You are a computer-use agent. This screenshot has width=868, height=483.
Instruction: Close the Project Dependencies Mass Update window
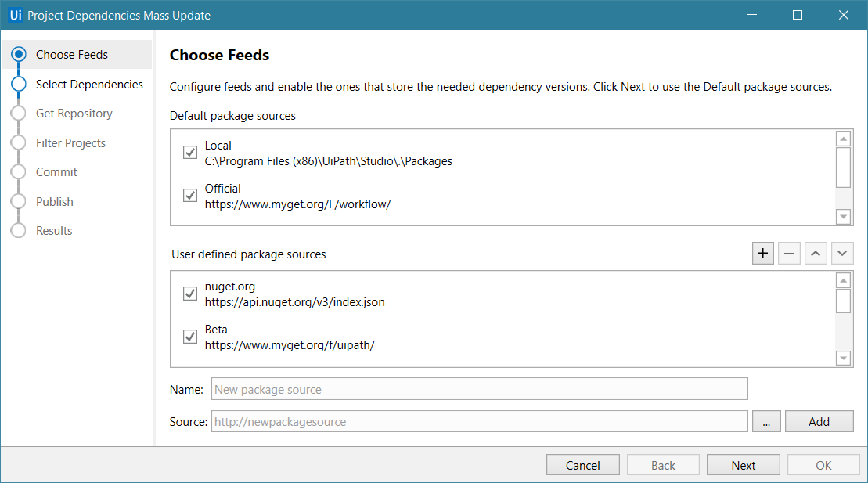point(843,15)
